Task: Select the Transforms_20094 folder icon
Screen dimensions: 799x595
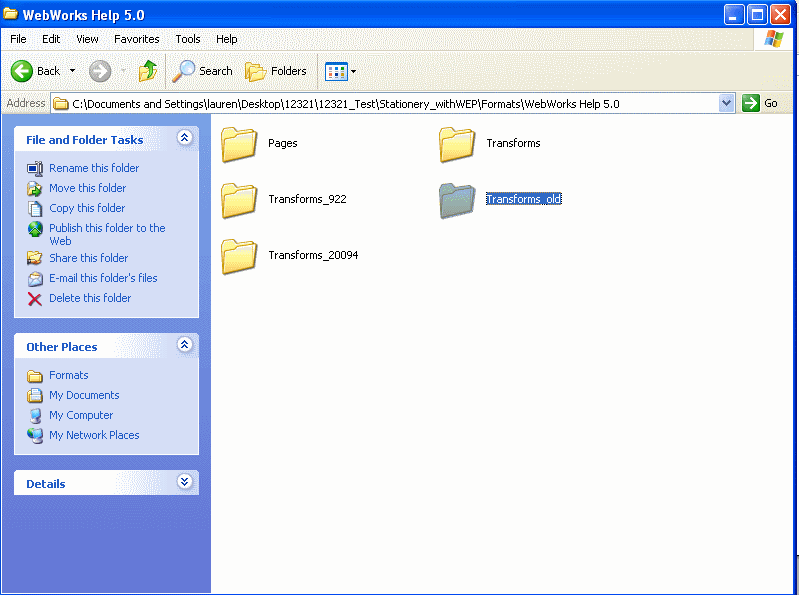Action: (239, 256)
